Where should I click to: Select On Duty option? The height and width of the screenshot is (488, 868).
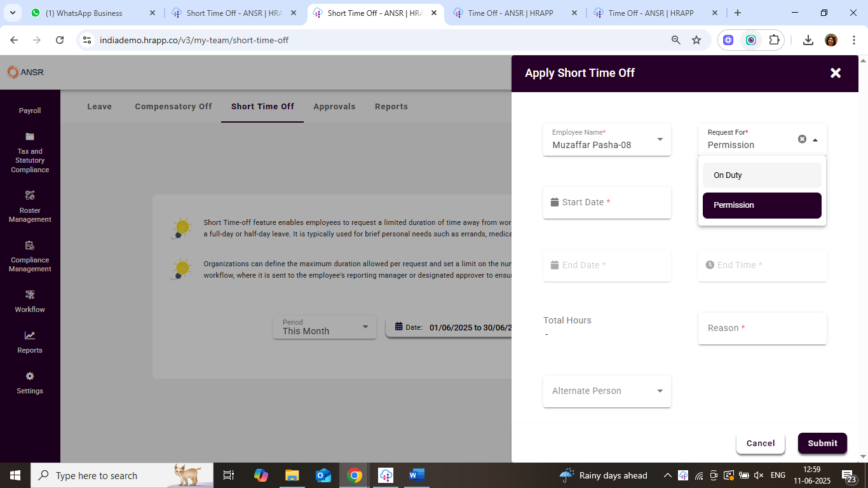[x=761, y=175]
